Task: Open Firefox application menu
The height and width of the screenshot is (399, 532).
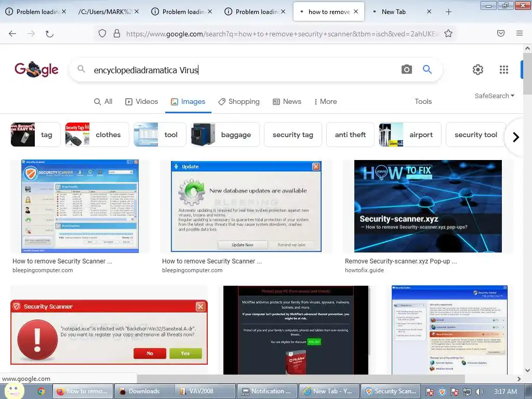Action: point(520,33)
